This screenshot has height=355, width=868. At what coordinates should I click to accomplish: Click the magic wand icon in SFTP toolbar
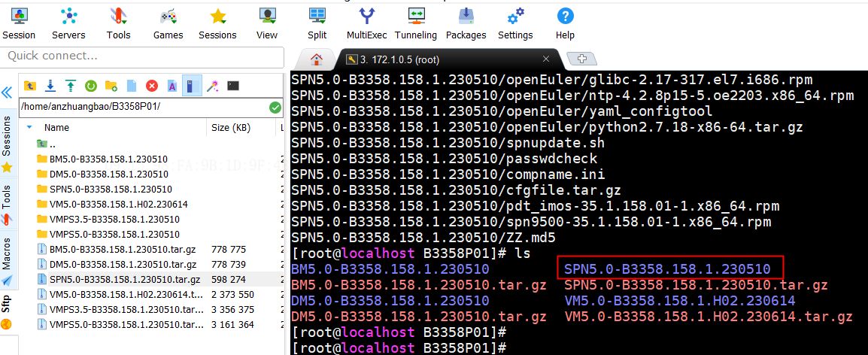(213, 86)
